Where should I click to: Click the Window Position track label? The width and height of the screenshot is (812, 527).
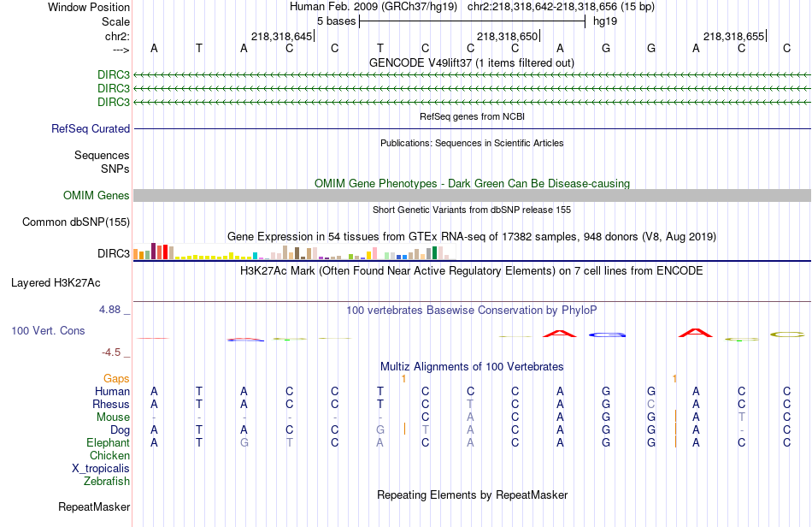pos(89,7)
